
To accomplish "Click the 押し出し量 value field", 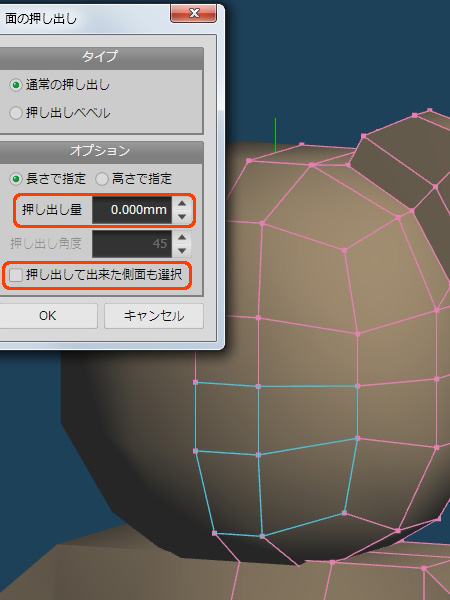I will click(132, 210).
